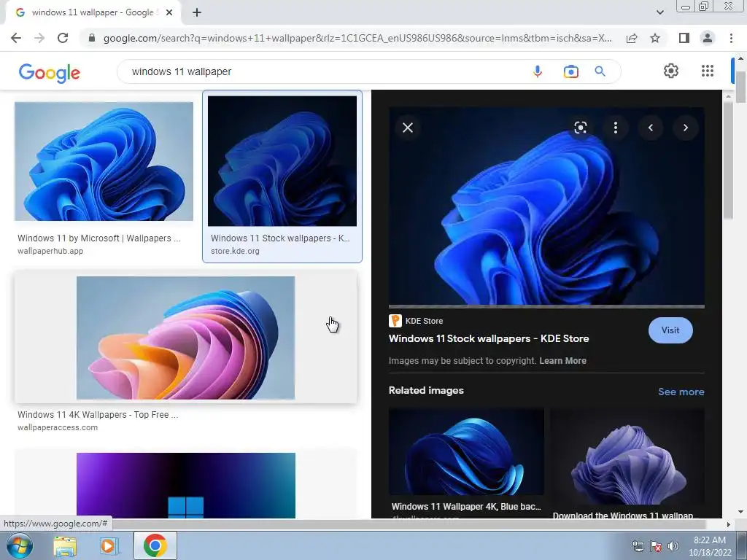This screenshot has width=747, height=560.
Task: Toggle the Chrome side panel icon
Action: pyautogui.click(x=684, y=38)
